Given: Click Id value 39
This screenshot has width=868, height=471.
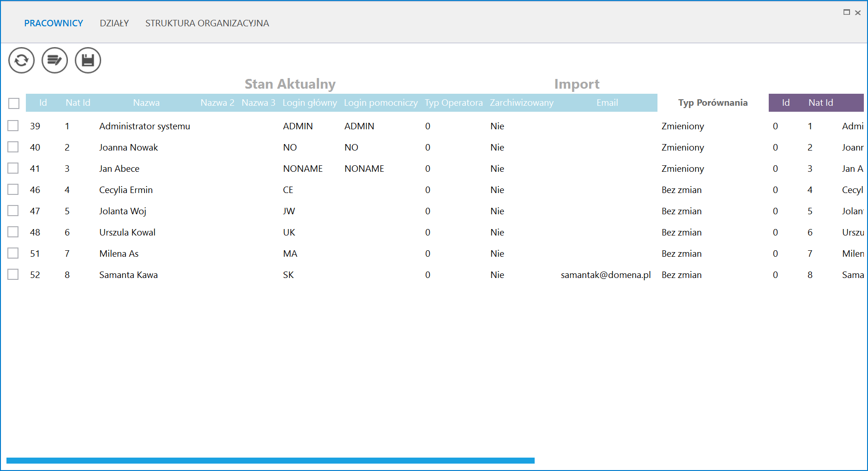Looking at the screenshot, I should coord(35,126).
